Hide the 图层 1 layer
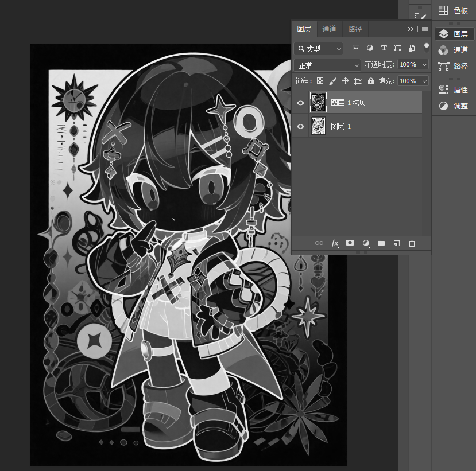 pos(300,126)
